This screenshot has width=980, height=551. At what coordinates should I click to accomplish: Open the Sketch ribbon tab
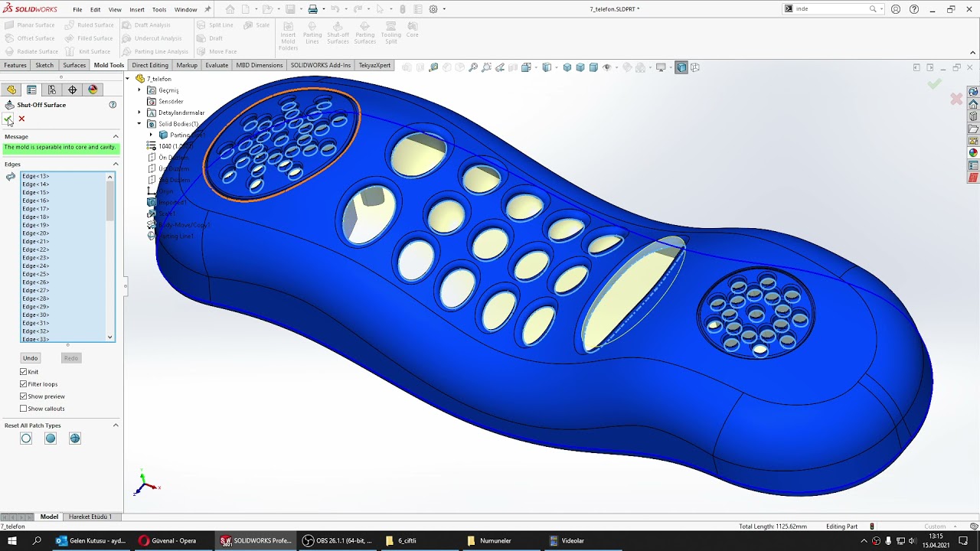[44, 65]
